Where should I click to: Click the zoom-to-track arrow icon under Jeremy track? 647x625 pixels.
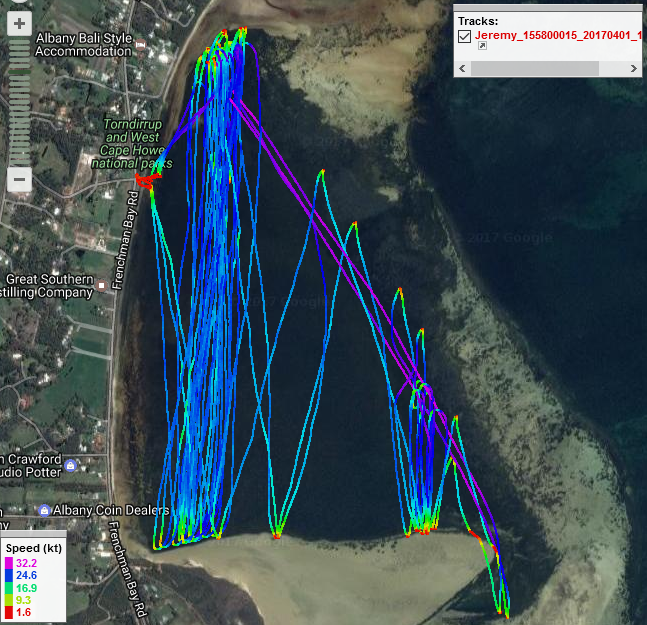pyautogui.click(x=481, y=46)
